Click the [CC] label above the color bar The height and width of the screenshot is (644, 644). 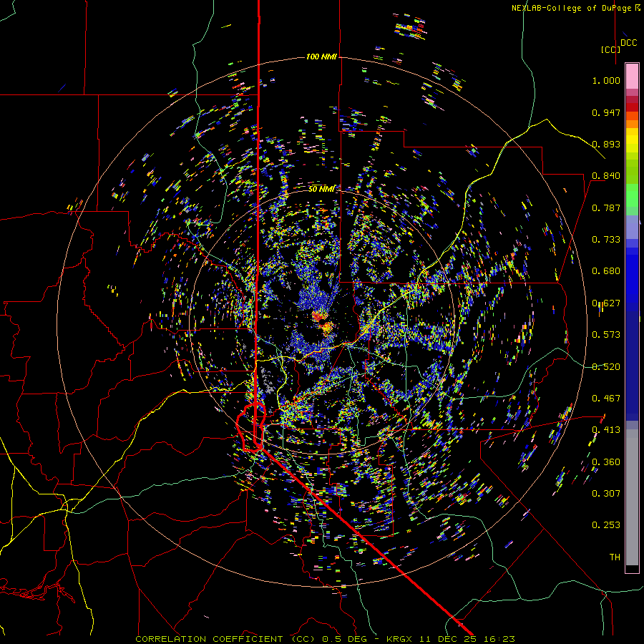tap(610, 49)
